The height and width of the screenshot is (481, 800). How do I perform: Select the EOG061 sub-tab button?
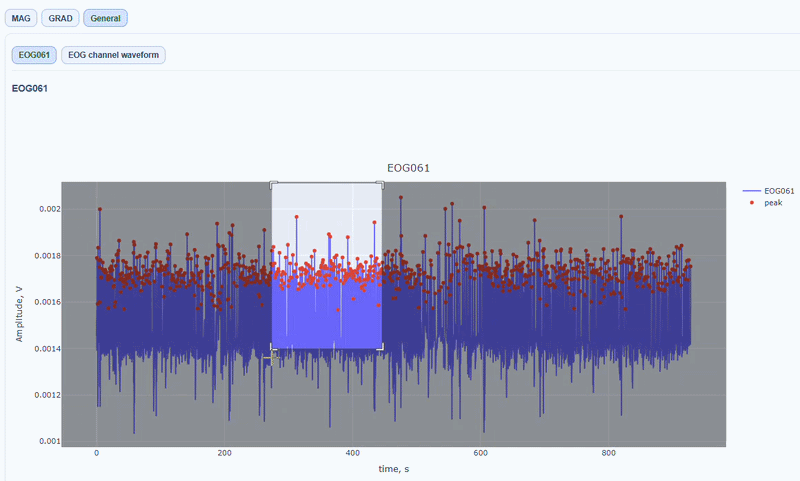pos(34,55)
